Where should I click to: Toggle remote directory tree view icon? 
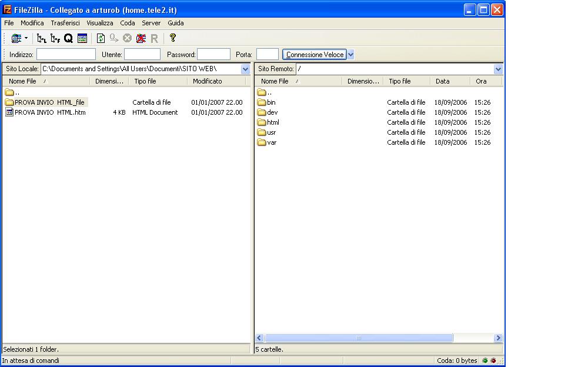point(55,38)
